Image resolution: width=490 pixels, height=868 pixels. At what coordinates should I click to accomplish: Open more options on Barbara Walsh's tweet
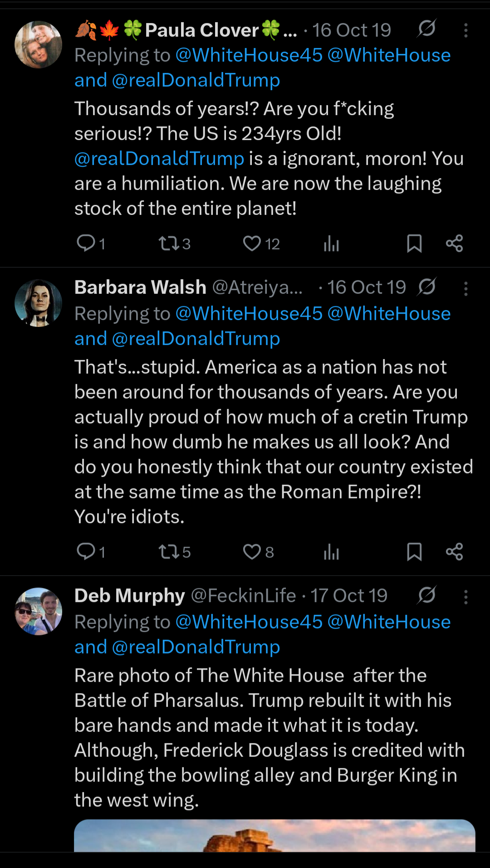[x=465, y=288]
